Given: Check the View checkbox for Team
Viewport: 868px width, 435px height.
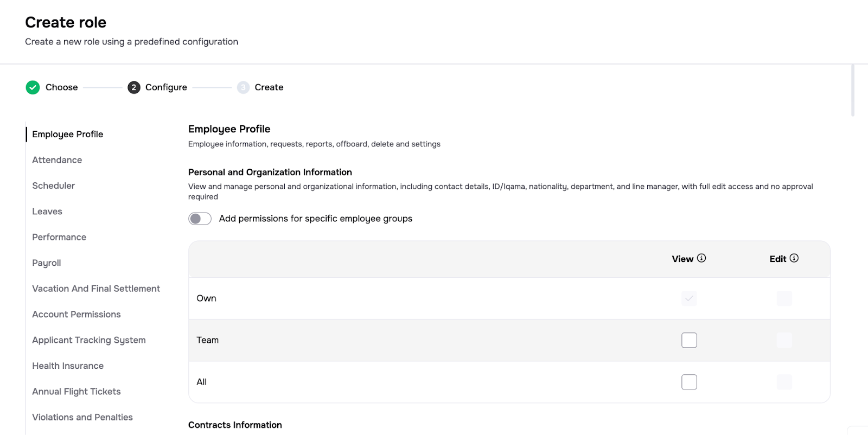Looking at the screenshot, I should pyautogui.click(x=689, y=340).
